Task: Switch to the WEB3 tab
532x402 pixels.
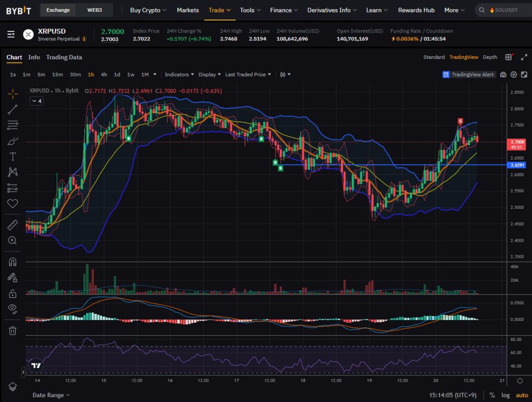Action: pyautogui.click(x=95, y=10)
